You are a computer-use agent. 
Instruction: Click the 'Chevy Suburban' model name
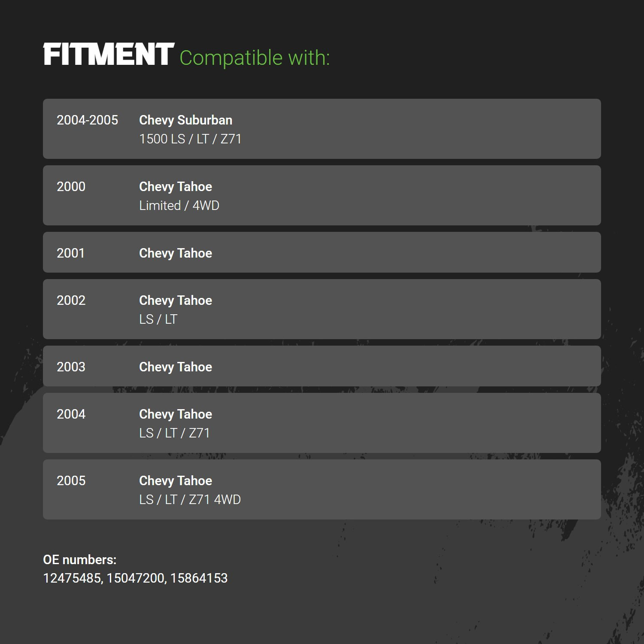[185, 120]
